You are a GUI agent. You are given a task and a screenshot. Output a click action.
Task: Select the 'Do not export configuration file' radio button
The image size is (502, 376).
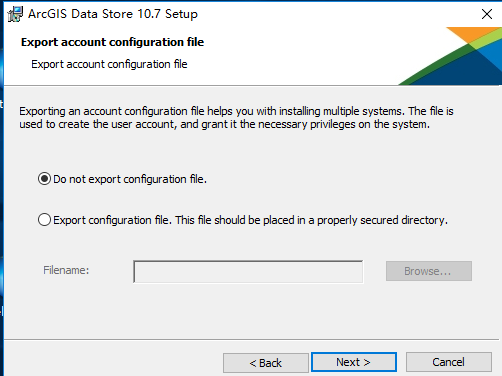tap(44, 179)
